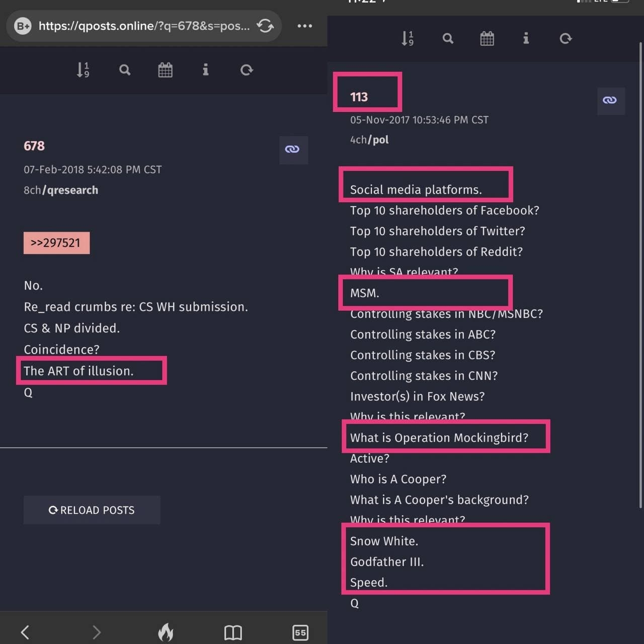The height and width of the screenshot is (644, 644).
Task: Click 'What is Operation Mockingbird?'
Action: coord(439,438)
